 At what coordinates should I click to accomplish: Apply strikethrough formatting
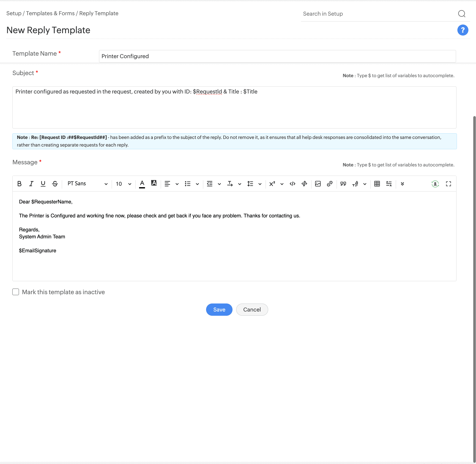(x=55, y=184)
